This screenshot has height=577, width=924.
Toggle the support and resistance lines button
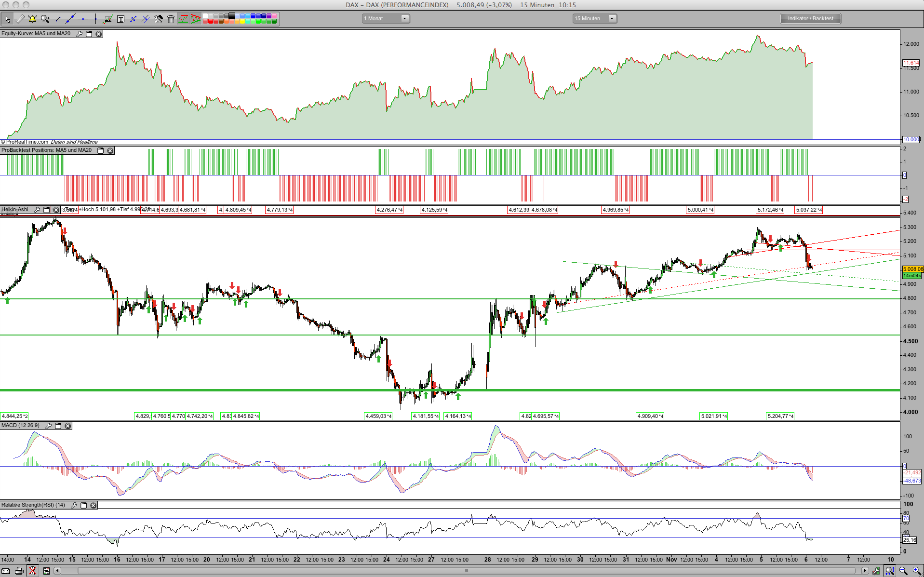click(x=183, y=19)
